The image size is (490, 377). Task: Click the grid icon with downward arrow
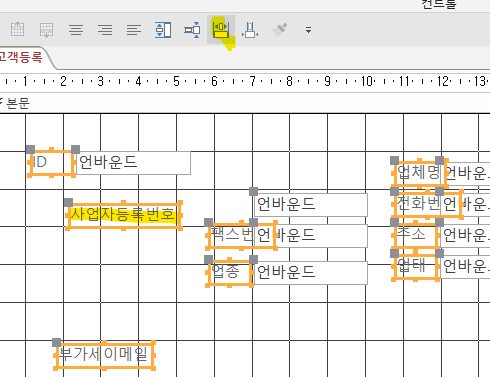46,30
